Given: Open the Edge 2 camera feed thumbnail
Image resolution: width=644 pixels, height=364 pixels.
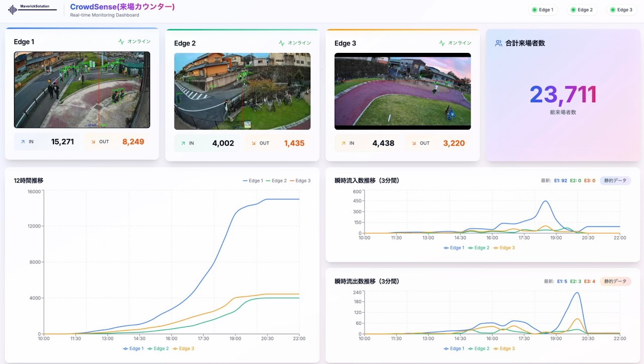Looking at the screenshot, I should click(x=242, y=91).
